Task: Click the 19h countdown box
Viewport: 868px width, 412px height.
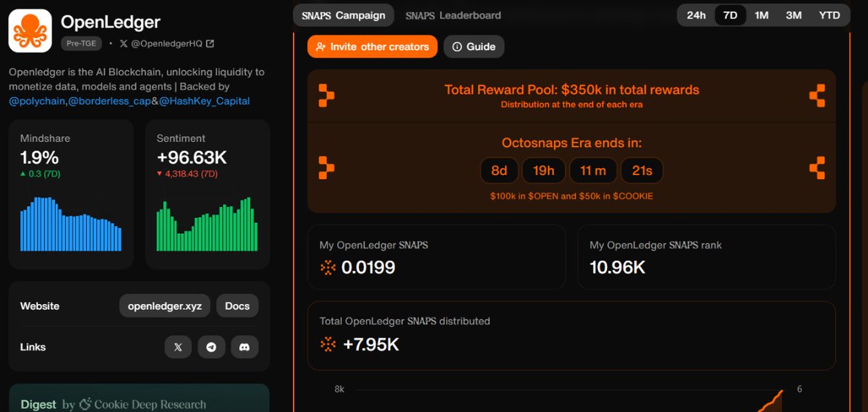Action: coord(543,171)
